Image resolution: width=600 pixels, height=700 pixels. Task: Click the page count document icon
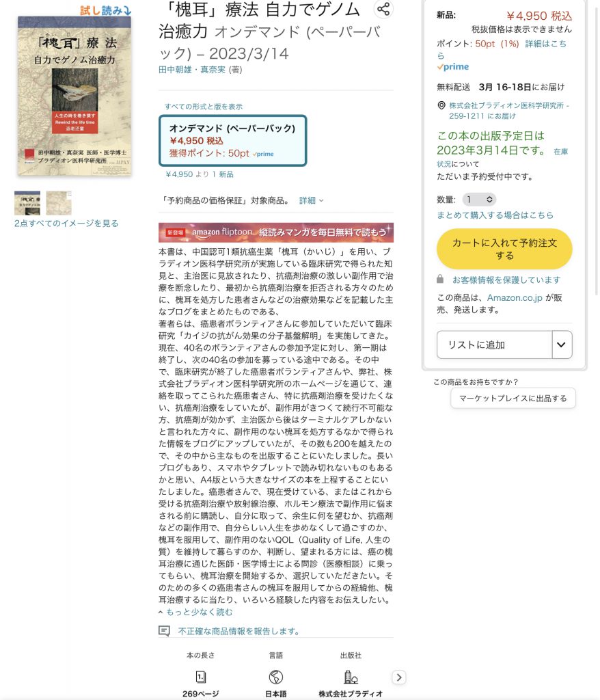pyautogui.click(x=200, y=677)
